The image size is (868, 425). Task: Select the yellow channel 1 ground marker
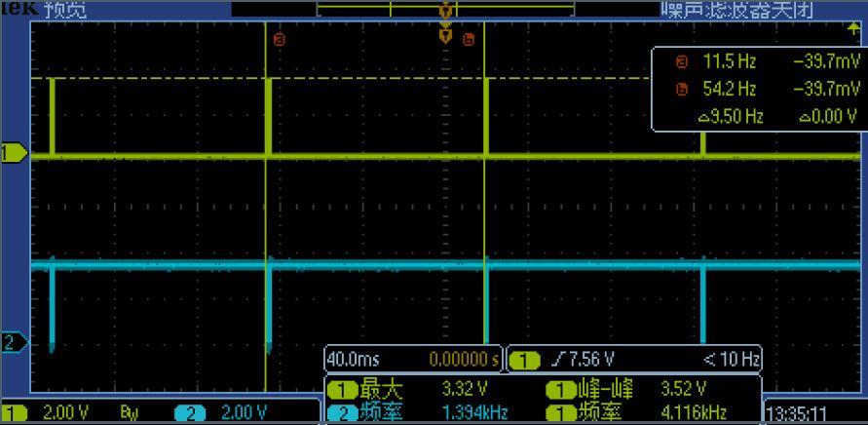(14, 153)
